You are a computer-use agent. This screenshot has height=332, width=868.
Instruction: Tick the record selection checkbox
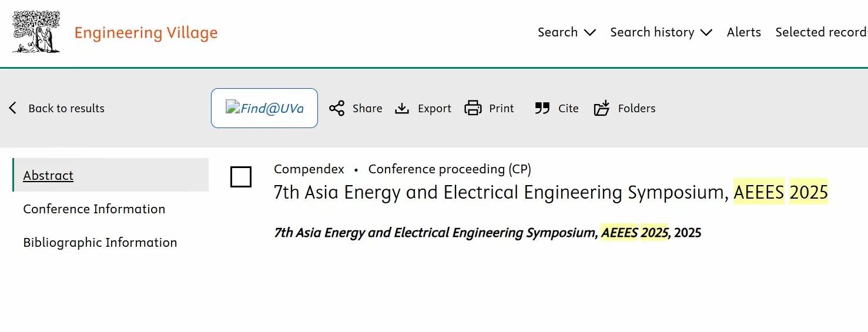pyautogui.click(x=241, y=177)
